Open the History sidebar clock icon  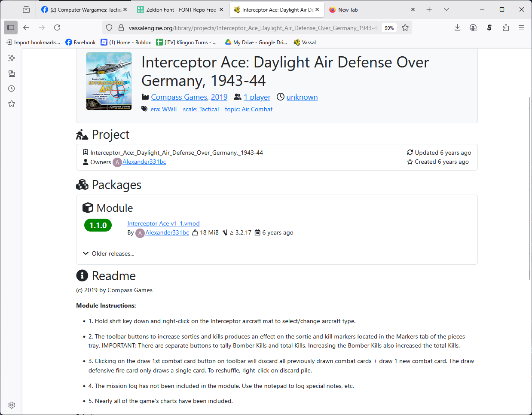pos(12,88)
